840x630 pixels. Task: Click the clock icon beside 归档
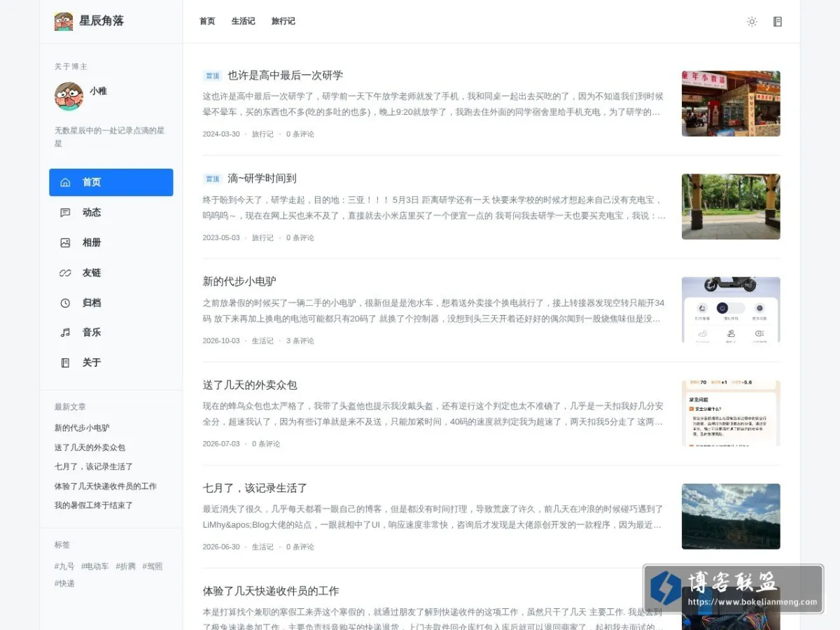tap(65, 303)
